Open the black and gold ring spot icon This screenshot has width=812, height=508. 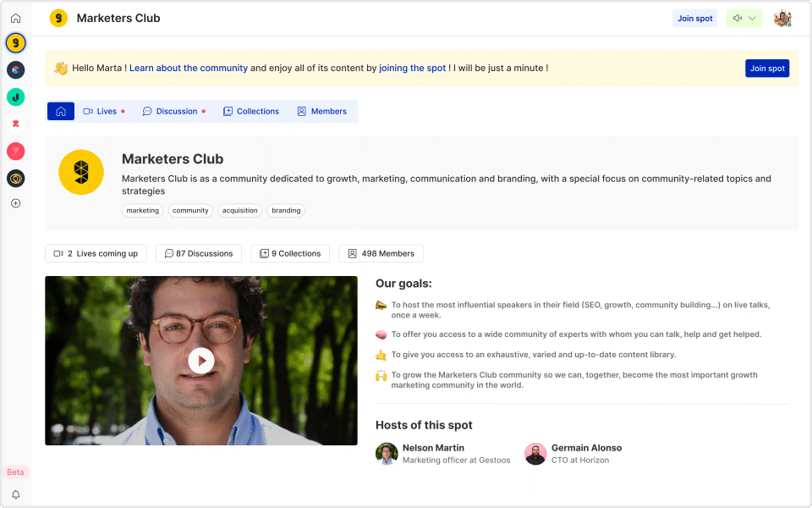(x=15, y=179)
